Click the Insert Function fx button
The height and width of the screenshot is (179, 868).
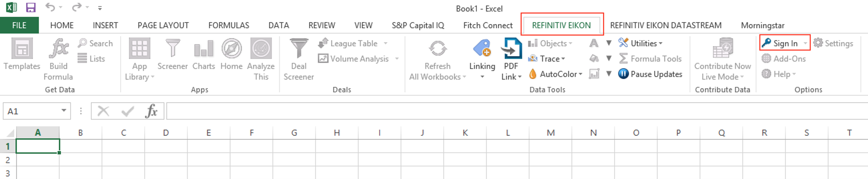[x=151, y=111]
